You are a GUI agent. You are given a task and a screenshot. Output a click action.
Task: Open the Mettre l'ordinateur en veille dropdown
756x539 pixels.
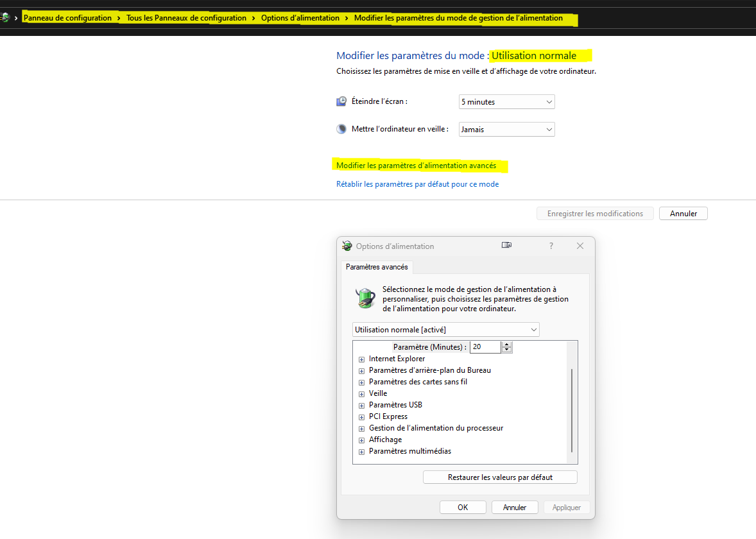click(506, 130)
